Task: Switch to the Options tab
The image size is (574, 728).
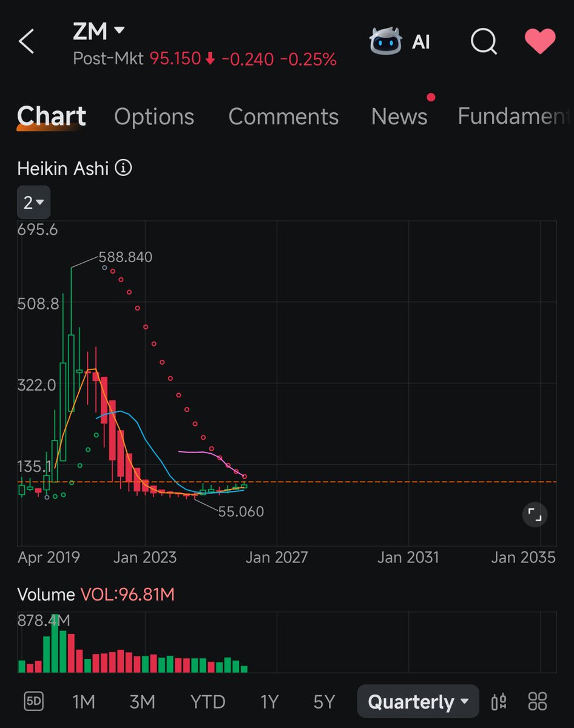Action: click(154, 116)
